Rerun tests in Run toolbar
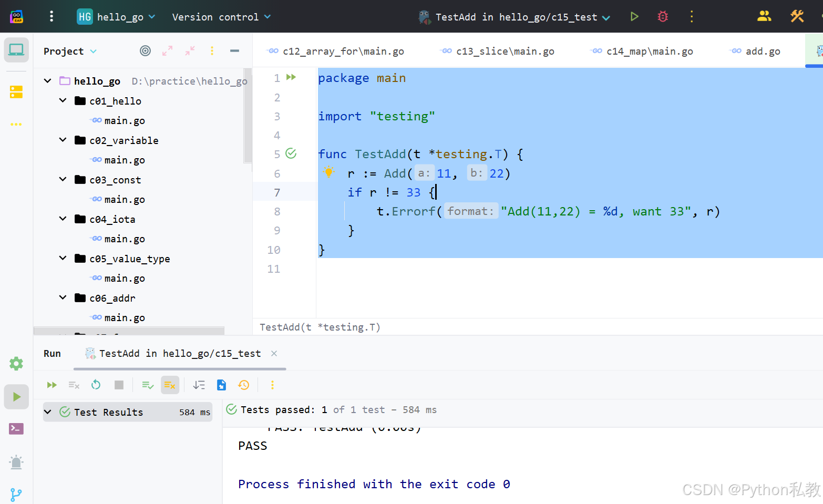 (x=52, y=385)
